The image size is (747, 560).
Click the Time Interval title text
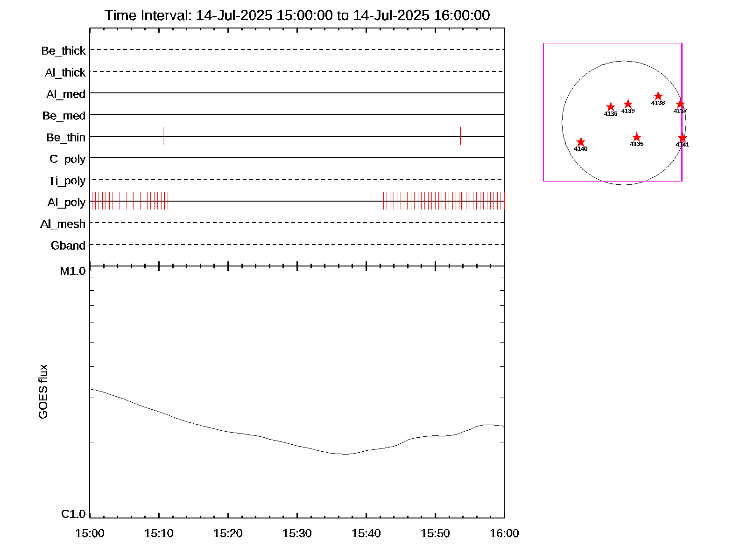pos(297,15)
